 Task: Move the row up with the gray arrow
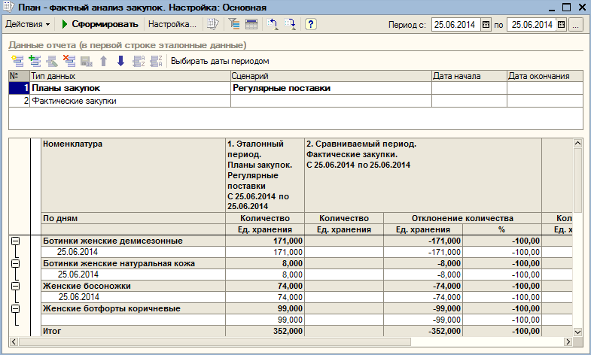pyautogui.click(x=104, y=61)
